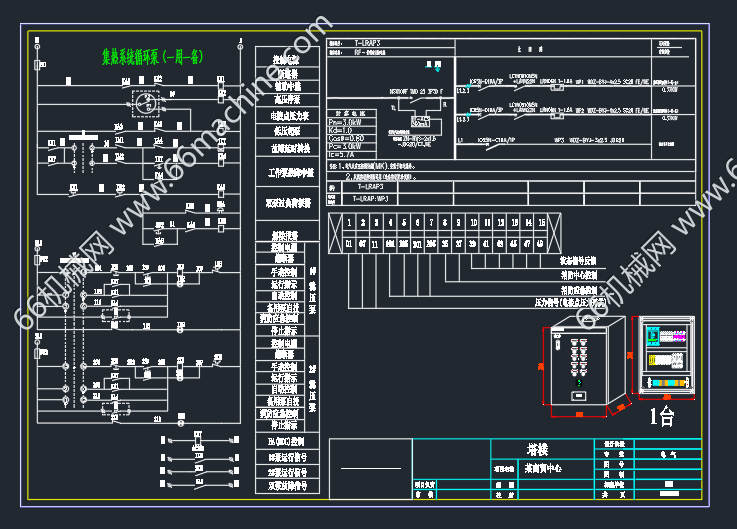
Task: Click the empty signature box in title block
Action: tap(369, 467)
